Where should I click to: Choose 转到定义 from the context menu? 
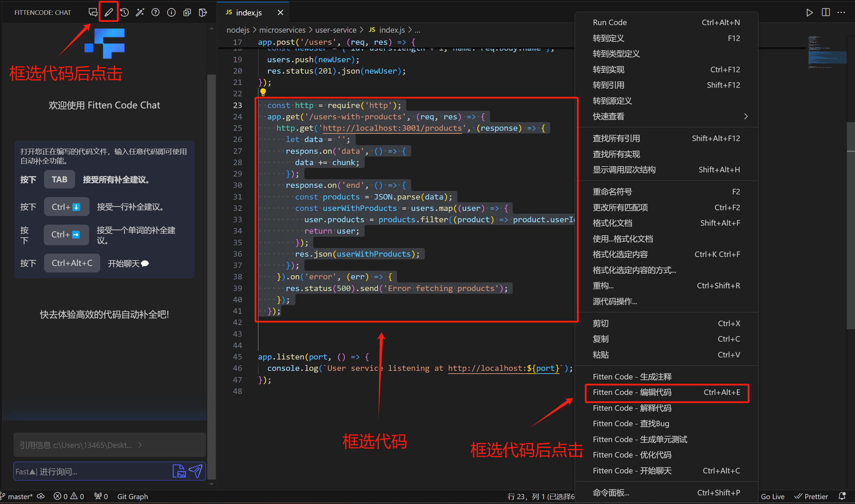pyautogui.click(x=608, y=38)
